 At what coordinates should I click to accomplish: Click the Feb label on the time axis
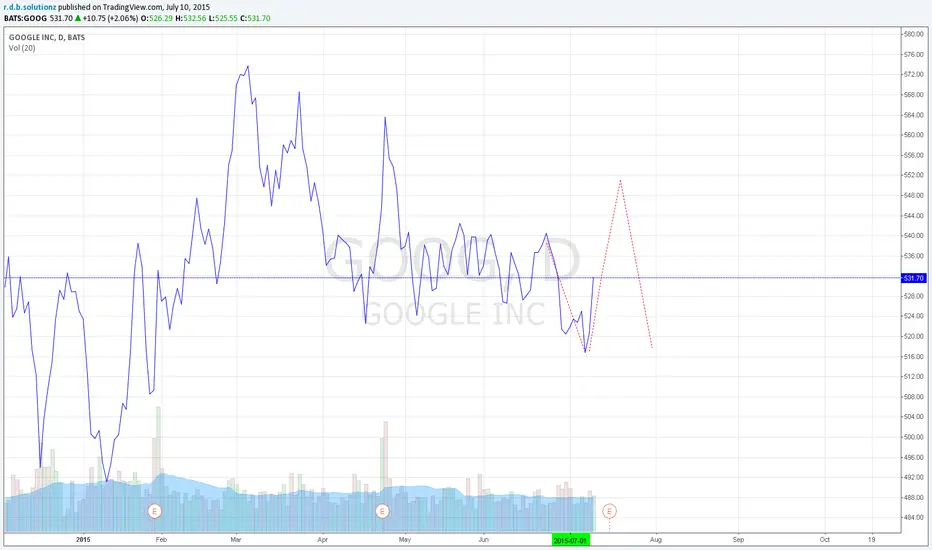tap(161, 540)
